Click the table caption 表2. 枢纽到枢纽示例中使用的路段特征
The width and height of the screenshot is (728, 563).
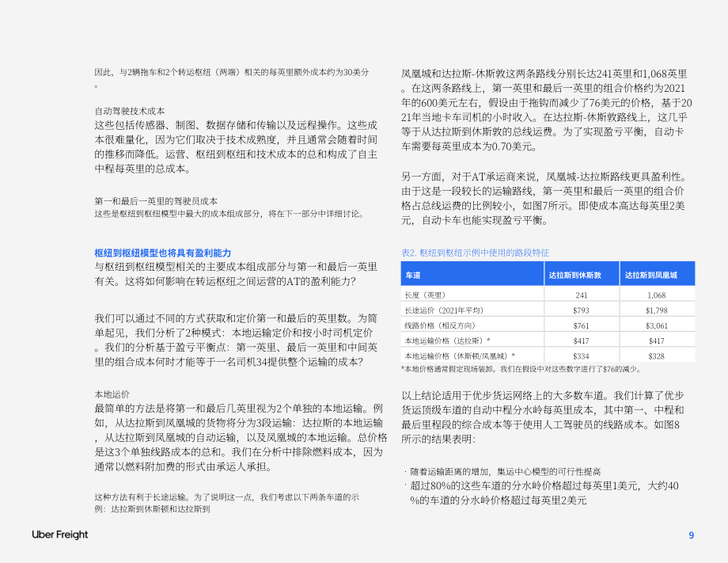[475, 253]
